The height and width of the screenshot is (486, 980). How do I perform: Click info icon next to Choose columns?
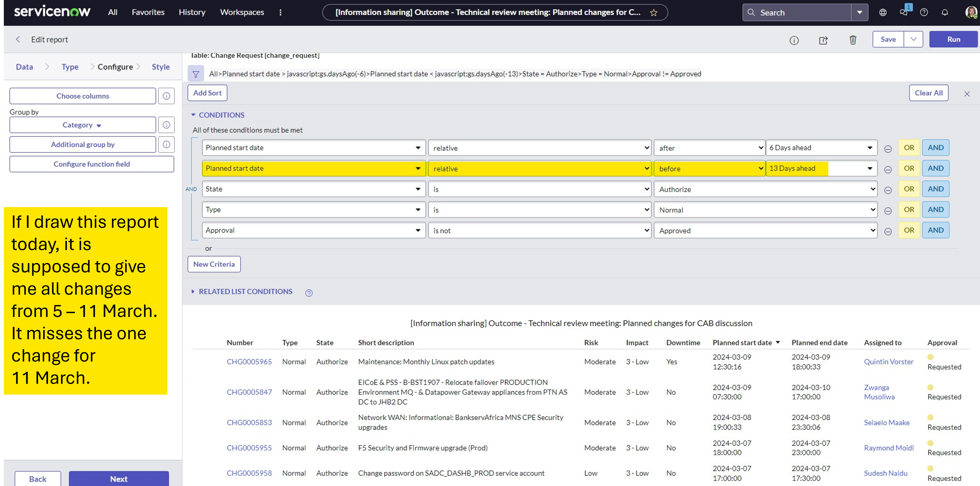point(166,96)
